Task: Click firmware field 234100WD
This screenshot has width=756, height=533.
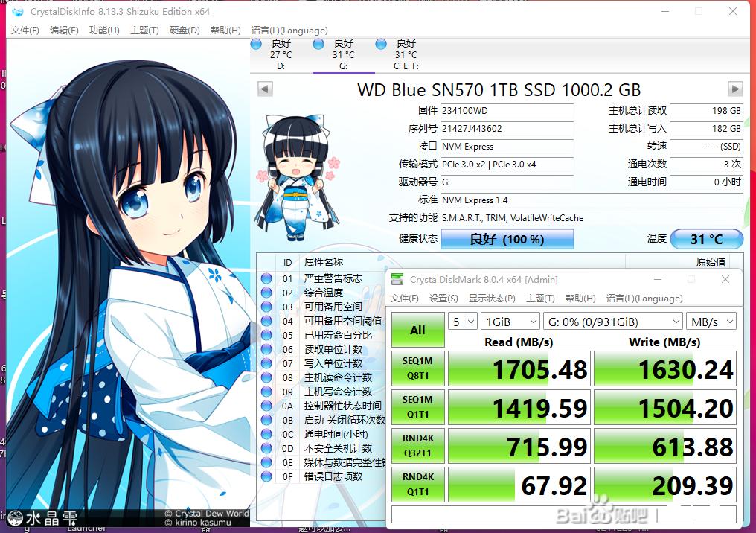Action: click(x=507, y=111)
